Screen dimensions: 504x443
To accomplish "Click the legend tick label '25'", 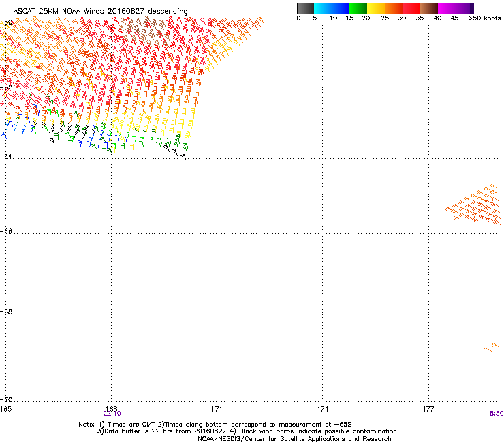I will [x=385, y=18].
